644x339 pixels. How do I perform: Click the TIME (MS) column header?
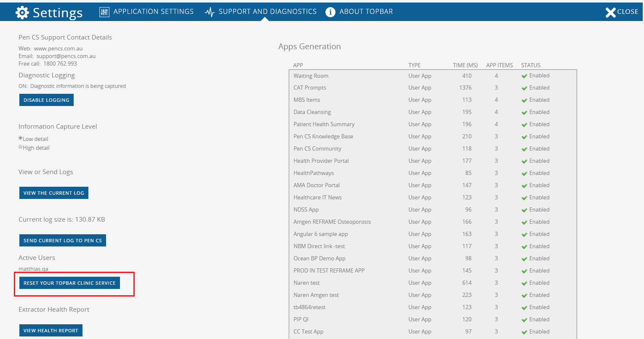465,65
